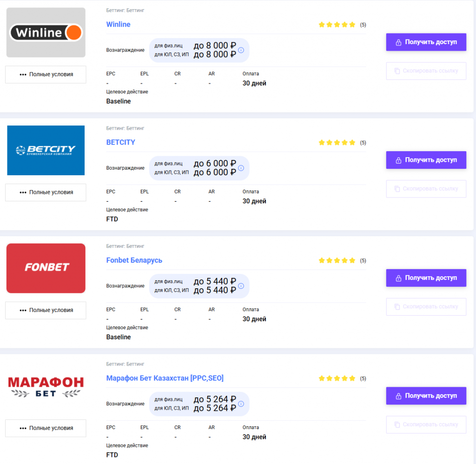Click the lock icon on Winline access button

pyautogui.click(x=398, y=42)
